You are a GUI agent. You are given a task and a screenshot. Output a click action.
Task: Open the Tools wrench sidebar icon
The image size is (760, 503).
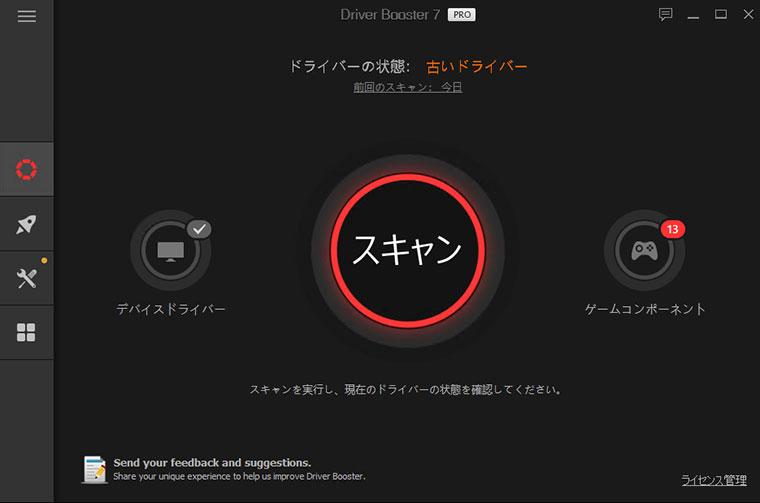click(26, 279)
